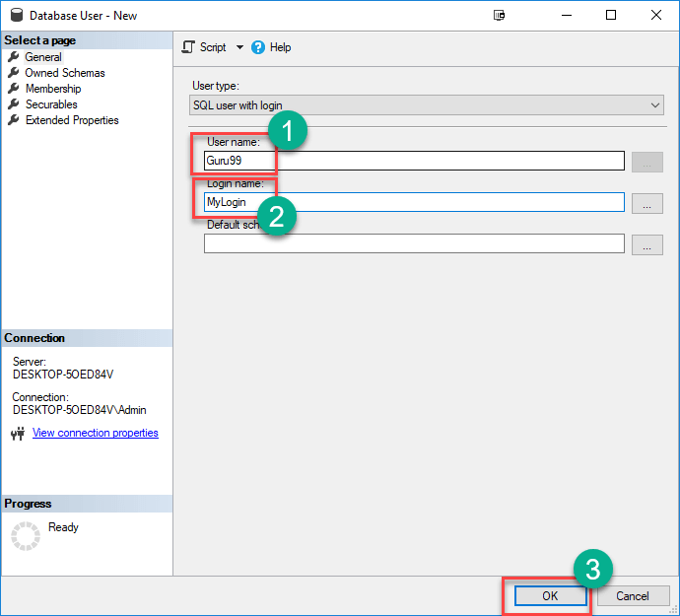680x616 pixels.
Task: Browse for a Login name with ellipsis button
Action: coord(646,203)
